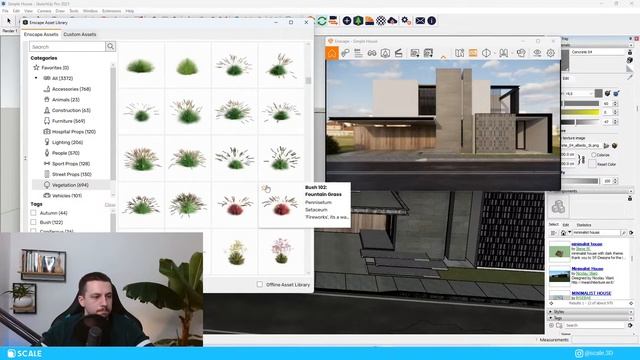Click the binoculars icon in Enscape window

click(372, 53)
